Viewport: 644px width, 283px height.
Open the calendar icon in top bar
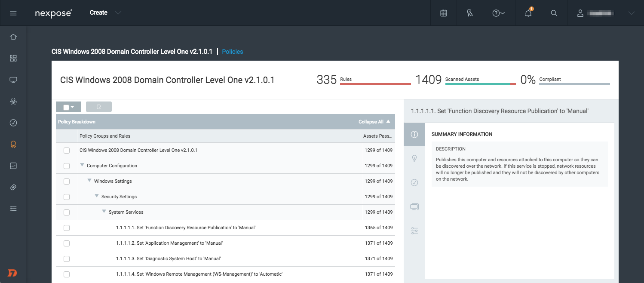click(x=444, y=13)
